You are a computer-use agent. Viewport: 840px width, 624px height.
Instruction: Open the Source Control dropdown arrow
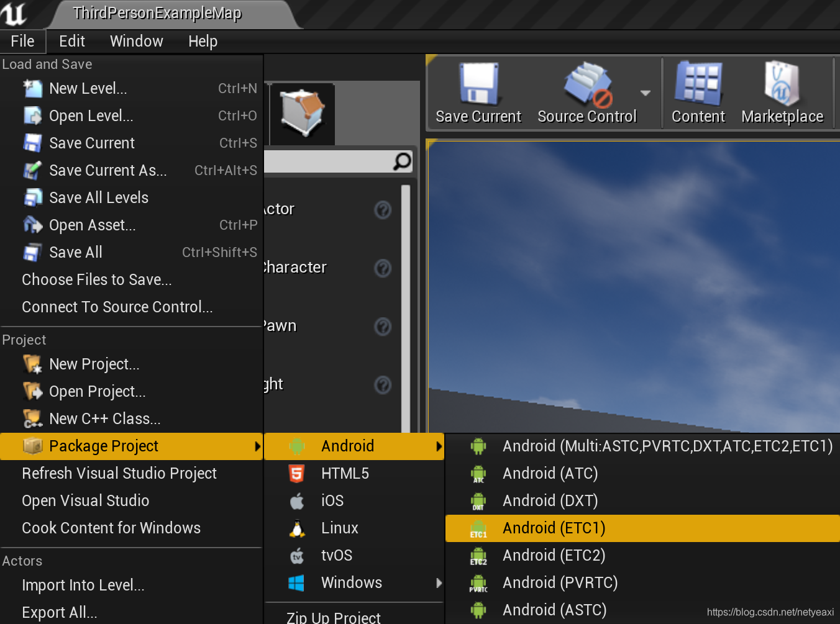pos(646,93)
